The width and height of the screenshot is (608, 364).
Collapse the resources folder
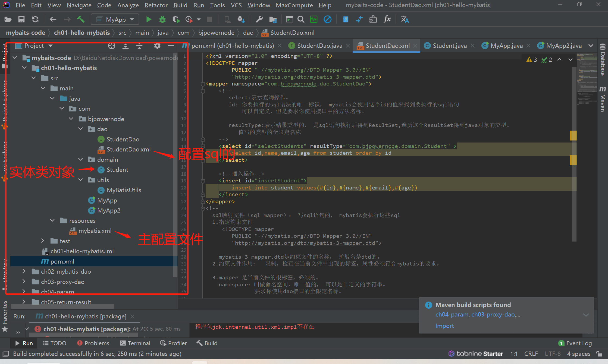[52, 220]
